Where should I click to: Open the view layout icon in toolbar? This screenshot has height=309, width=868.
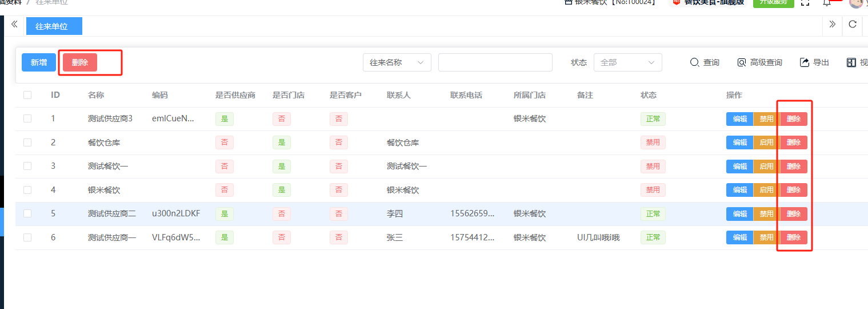point(851,62)
